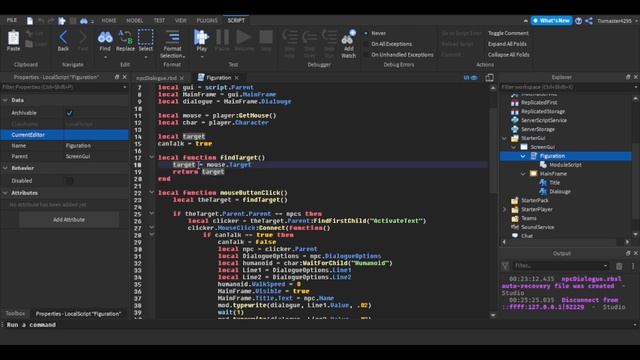Click the new document icon in the title bar

tap(30, 20)
